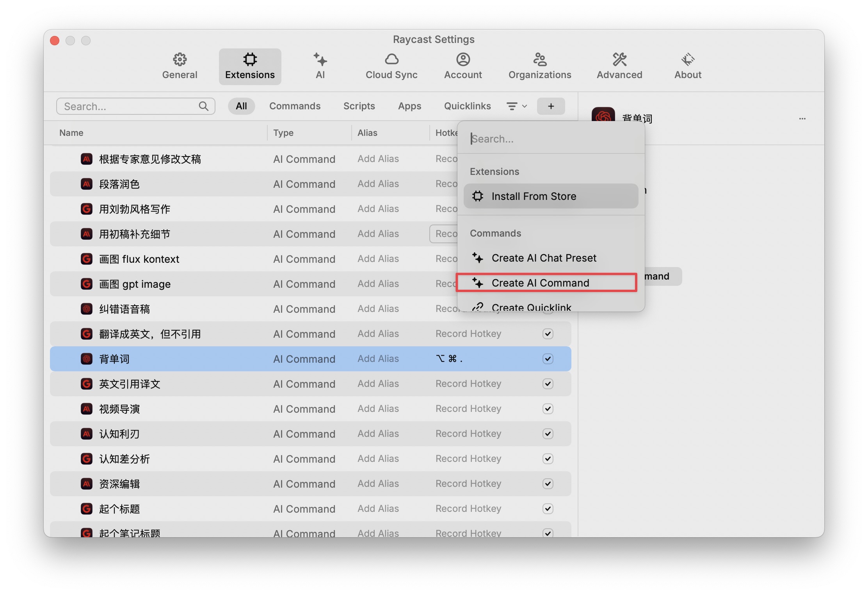Open the About tab

point(688,66)
